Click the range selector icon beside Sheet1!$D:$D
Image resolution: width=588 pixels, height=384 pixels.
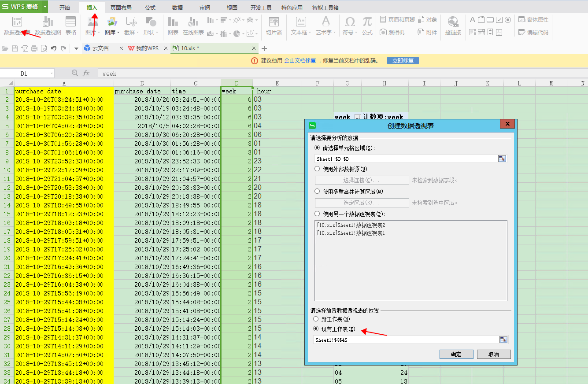tap(502, 159)
